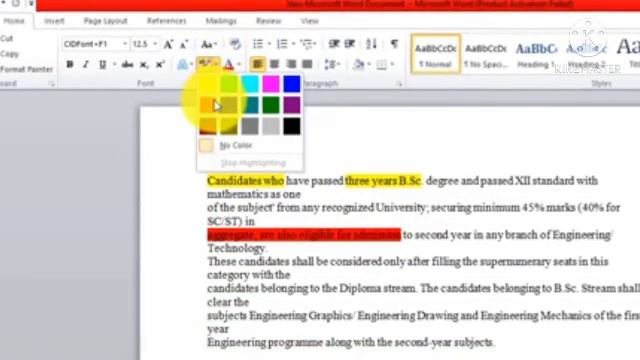
Task: Open the Mailings tab
Action: point(221,21)
